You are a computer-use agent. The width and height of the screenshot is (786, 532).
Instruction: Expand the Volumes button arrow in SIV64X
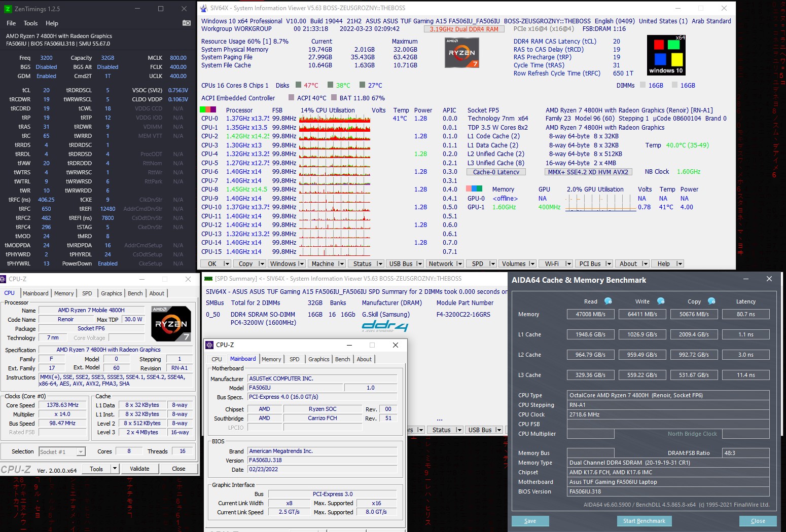tap(532, 263)
